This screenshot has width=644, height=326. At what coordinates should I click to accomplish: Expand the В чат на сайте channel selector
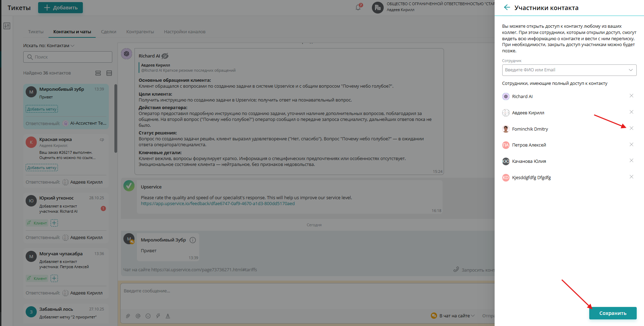(453, 316)
